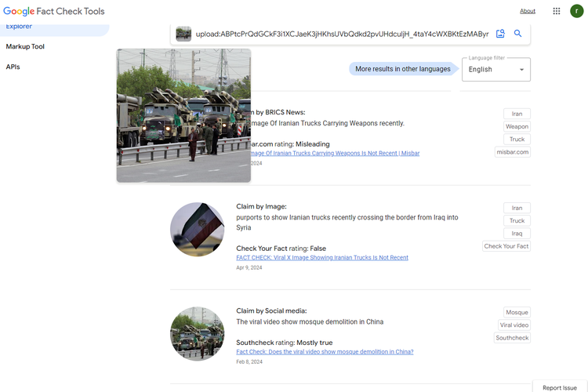Open Markup Tool in the sidebar
The width and height of the screenshot is (588, 392).
coord(25,46)
